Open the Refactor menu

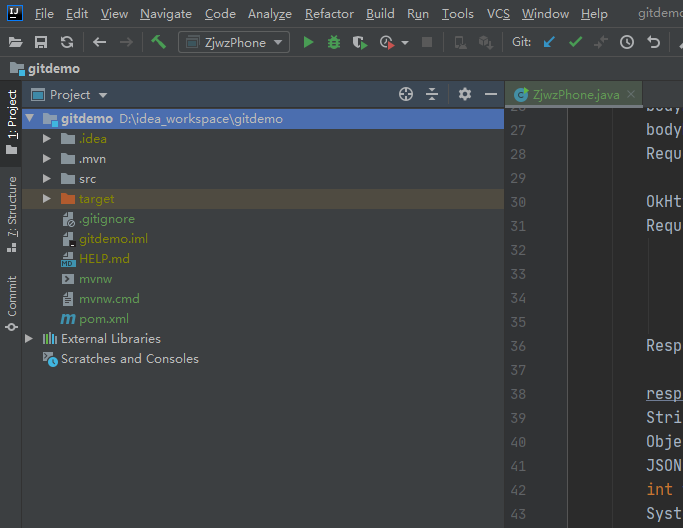click(x=329, y=14)
